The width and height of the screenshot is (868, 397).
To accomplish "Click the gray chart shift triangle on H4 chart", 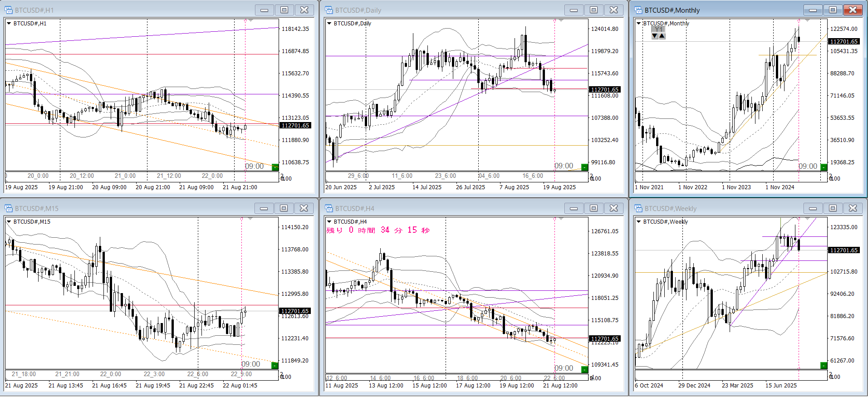I will (x=561, y=219).
